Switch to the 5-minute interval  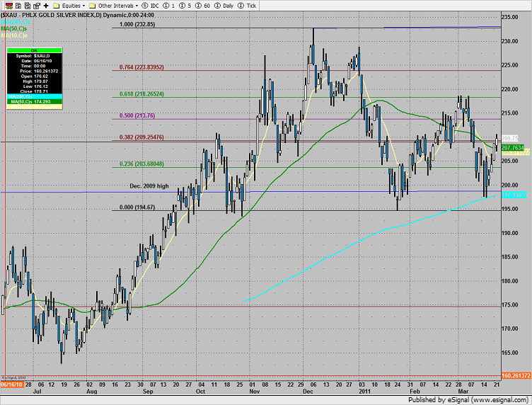pos(185,6)
